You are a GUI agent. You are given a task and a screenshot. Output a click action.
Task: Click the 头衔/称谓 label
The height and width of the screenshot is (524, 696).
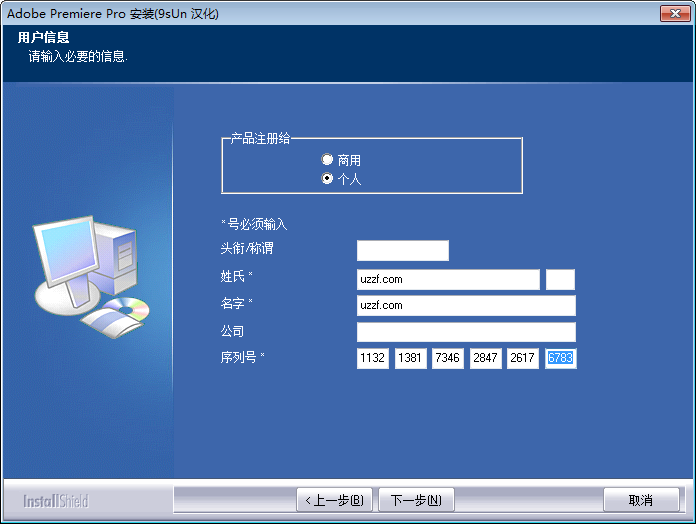[247, 248]
